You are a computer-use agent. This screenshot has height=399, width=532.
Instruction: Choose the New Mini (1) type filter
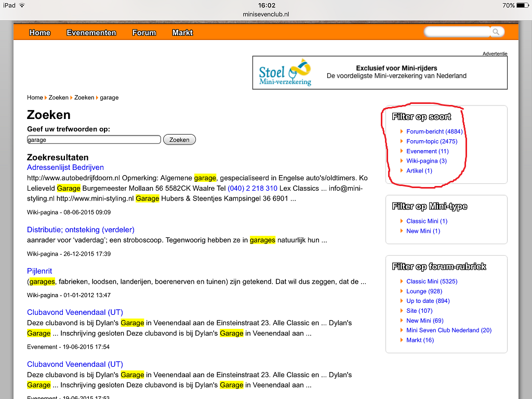pos(423,231)
